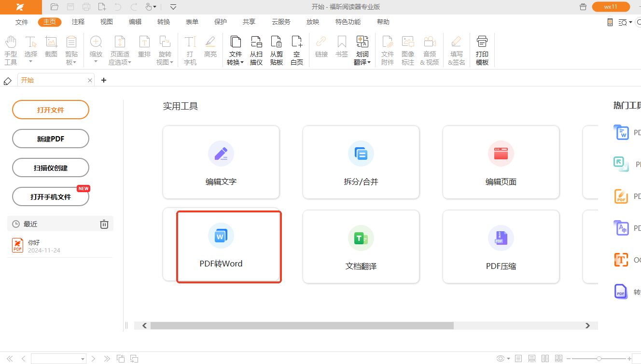
Task: Click the redo arrow icon
Action: pos(134,7)
